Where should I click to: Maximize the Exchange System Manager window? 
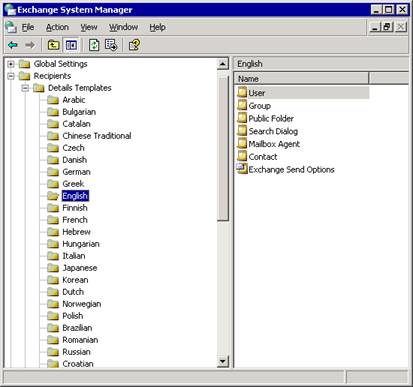point(388,10)
